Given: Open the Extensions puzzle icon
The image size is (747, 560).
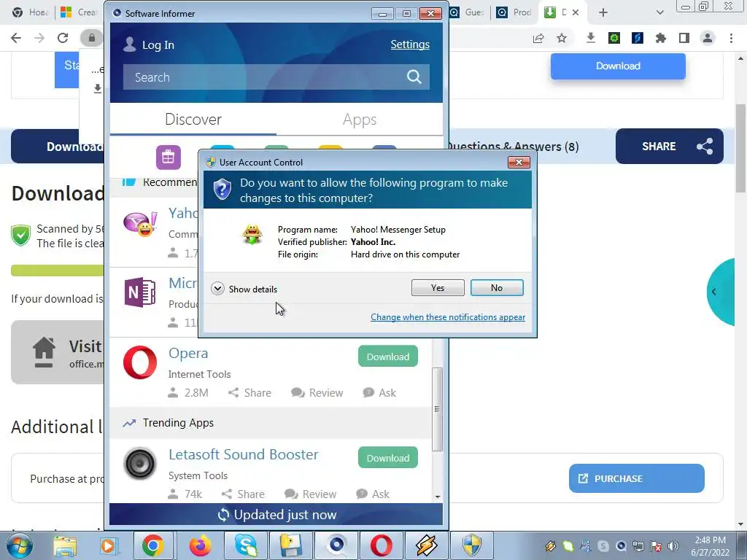Looking at the screenshot, I should [x=661, y=38].
